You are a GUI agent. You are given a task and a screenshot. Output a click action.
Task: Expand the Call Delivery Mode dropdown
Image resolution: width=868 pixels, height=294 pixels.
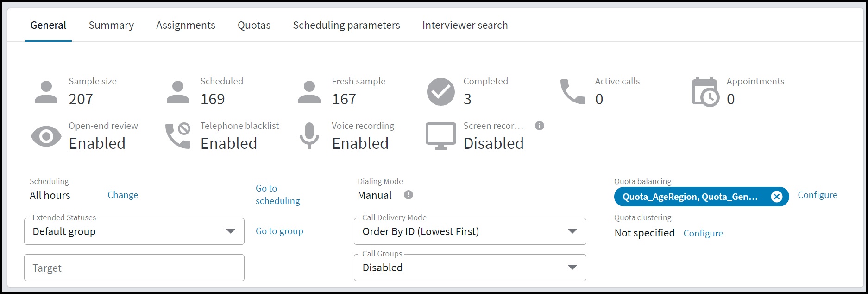point(470,231)
